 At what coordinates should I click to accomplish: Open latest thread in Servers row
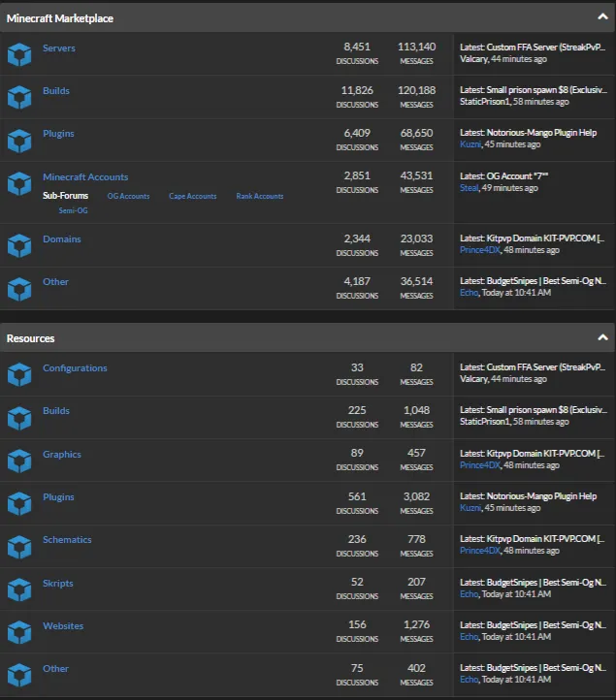click(546, 47)
